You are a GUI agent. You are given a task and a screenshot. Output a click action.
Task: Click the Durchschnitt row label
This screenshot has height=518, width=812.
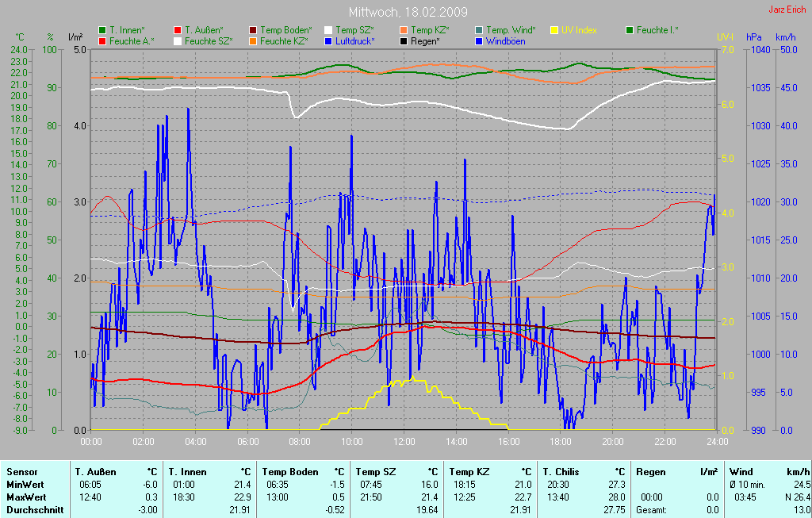coord(35,509)
